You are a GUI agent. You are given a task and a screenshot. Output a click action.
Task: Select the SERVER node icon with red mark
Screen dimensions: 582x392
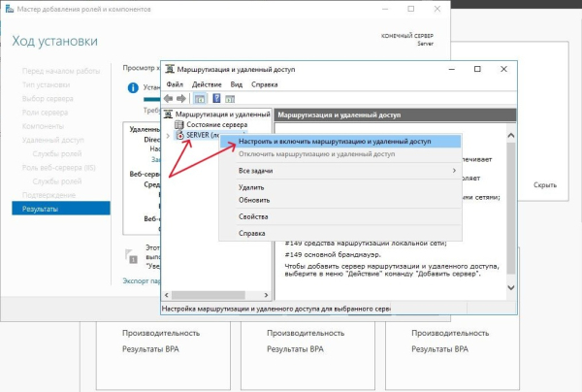point(179,135)
